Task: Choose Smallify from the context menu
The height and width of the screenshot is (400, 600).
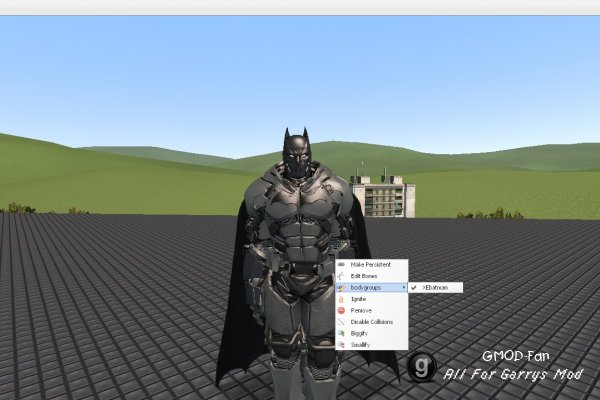Action: pyautogui.click(x=372, y=345)
